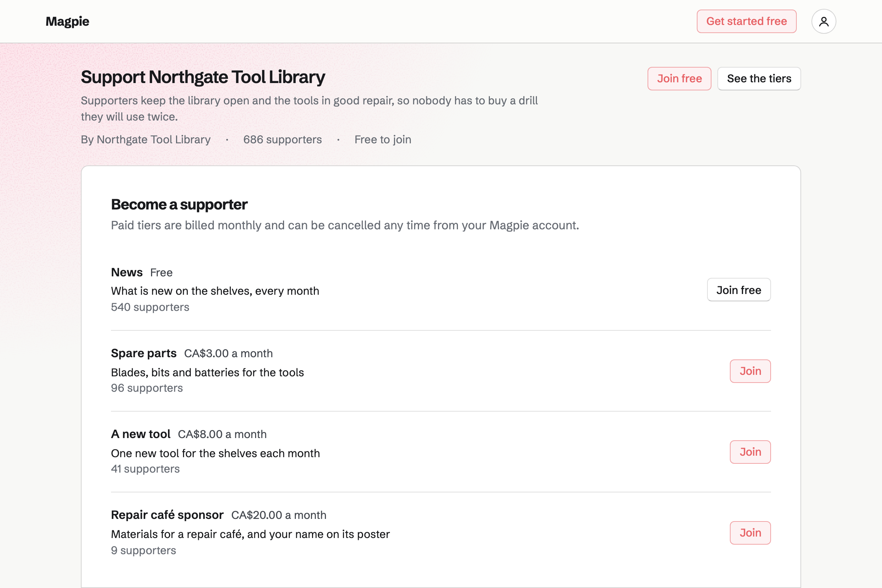Join the A new tool tier
The image size is (882, 588).
point(750,452)
